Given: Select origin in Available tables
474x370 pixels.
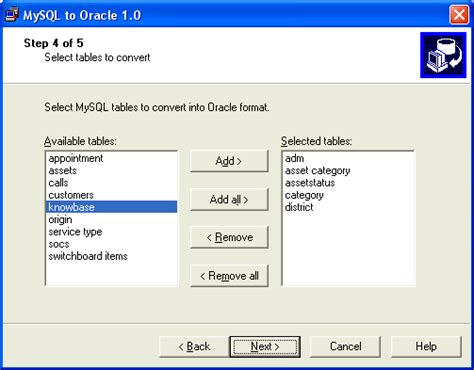Looking at the screenshot, I should point(111,219).
